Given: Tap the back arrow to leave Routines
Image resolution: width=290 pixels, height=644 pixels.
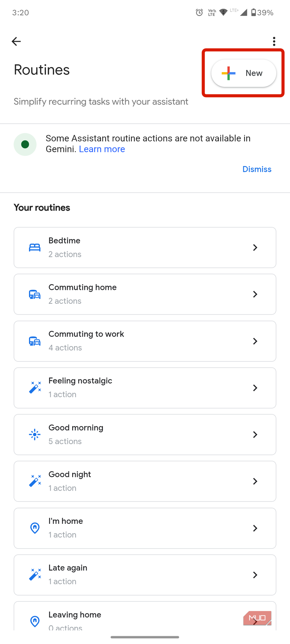Looking at the screenshot, I should (16, 41).
